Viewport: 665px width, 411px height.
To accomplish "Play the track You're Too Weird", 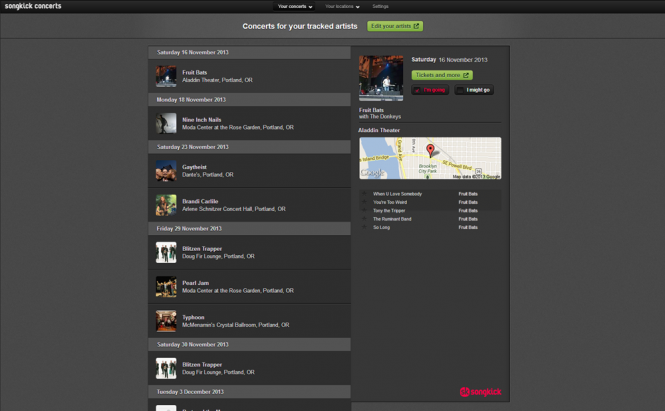I will pos(390,202).
